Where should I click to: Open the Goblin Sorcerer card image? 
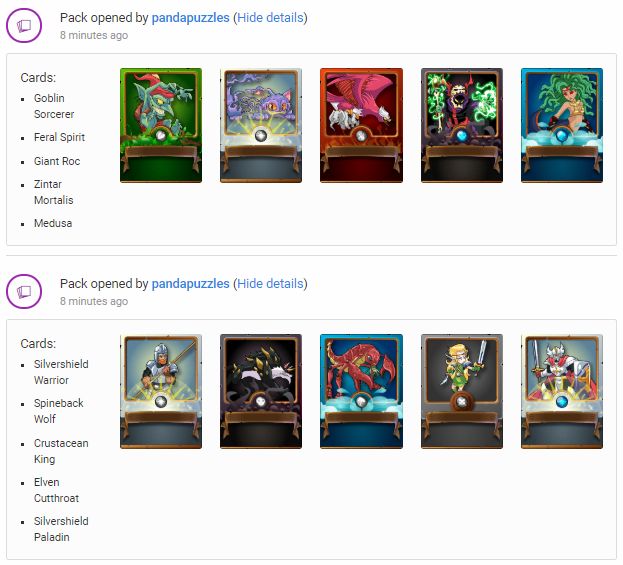click(x=161, y=126)
